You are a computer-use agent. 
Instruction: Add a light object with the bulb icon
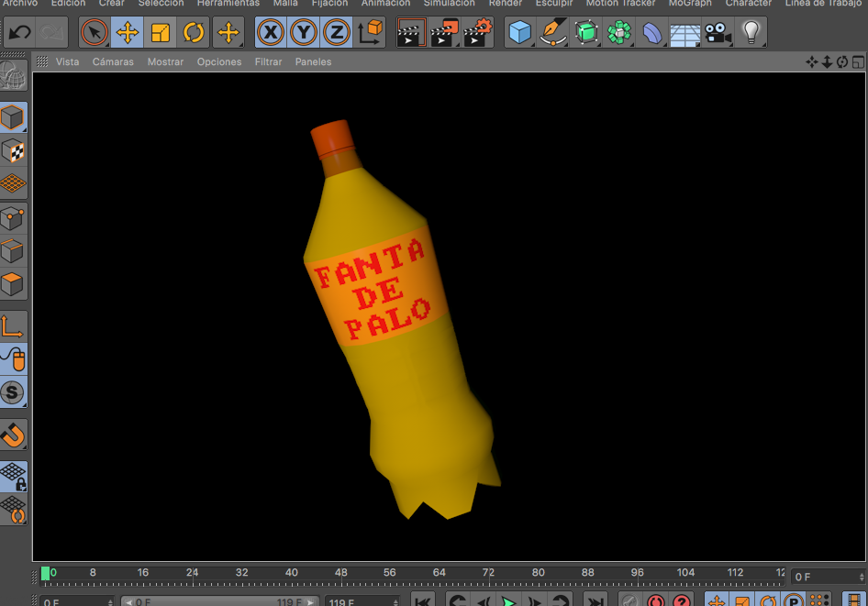tap(751, 33)
